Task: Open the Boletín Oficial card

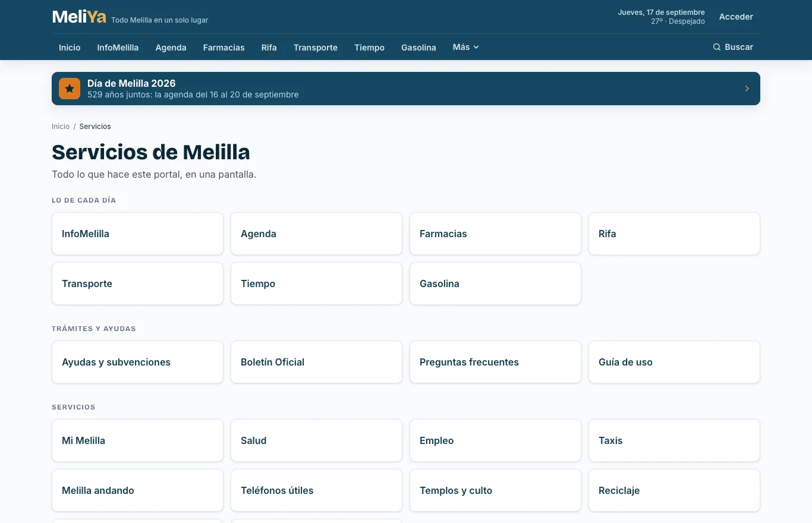Action: coord(316,362)
